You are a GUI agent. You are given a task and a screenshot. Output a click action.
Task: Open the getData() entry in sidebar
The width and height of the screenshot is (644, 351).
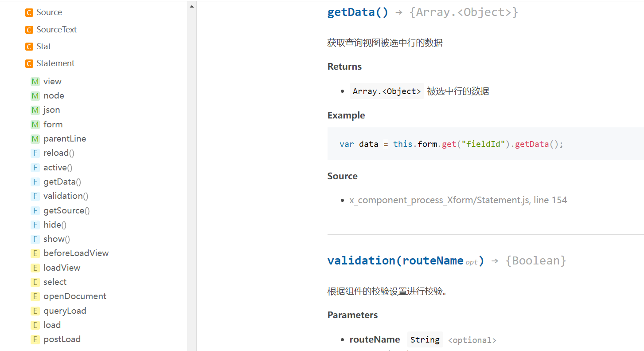(x=62, y=182)
